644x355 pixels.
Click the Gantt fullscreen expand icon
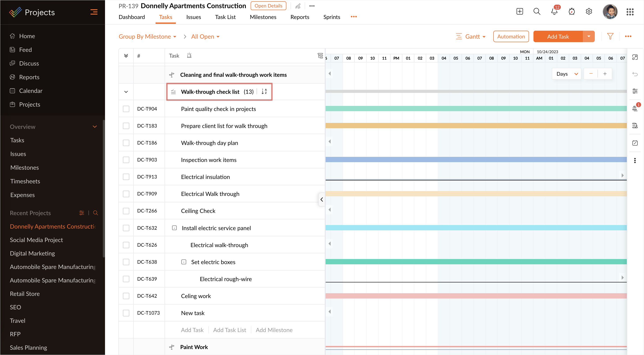pyautogui.click(x=635, y=57)
